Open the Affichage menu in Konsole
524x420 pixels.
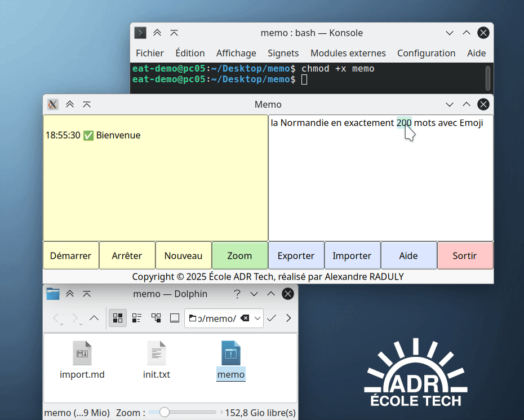pyautogui.click(x=236, y=53)
